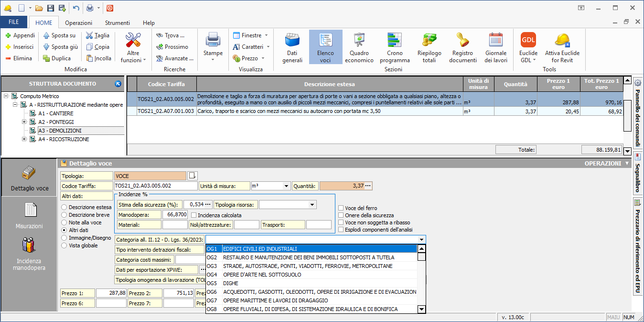Open the Unità di misura dropdown

click(x=286, y=186)
